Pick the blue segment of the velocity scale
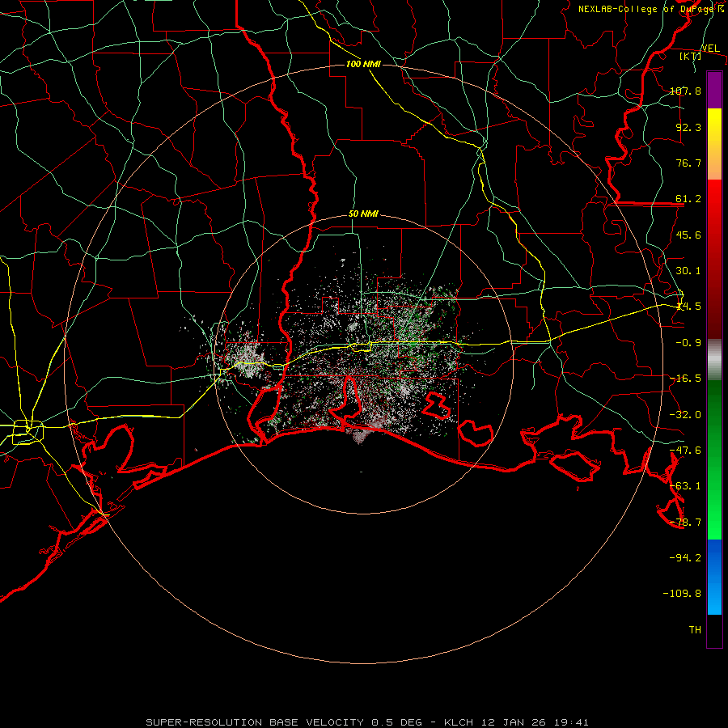 [x=714, y=577]
